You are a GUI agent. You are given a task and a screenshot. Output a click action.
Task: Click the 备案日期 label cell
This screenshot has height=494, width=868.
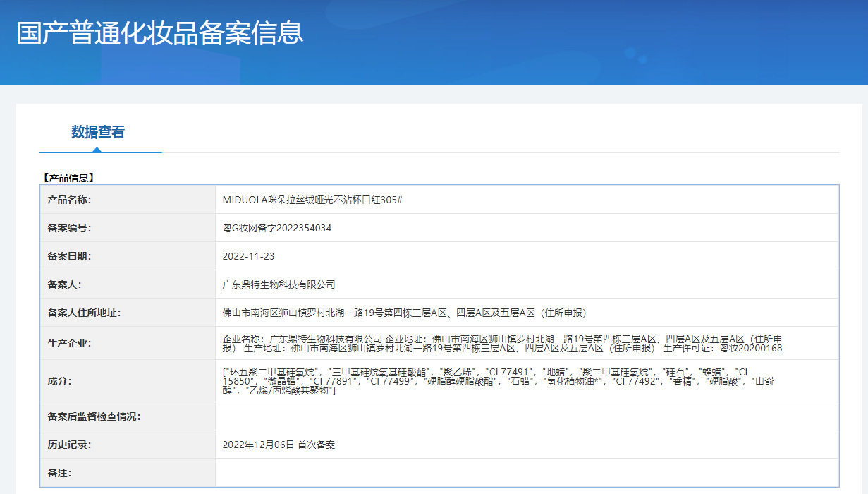[x=128, y=256]
